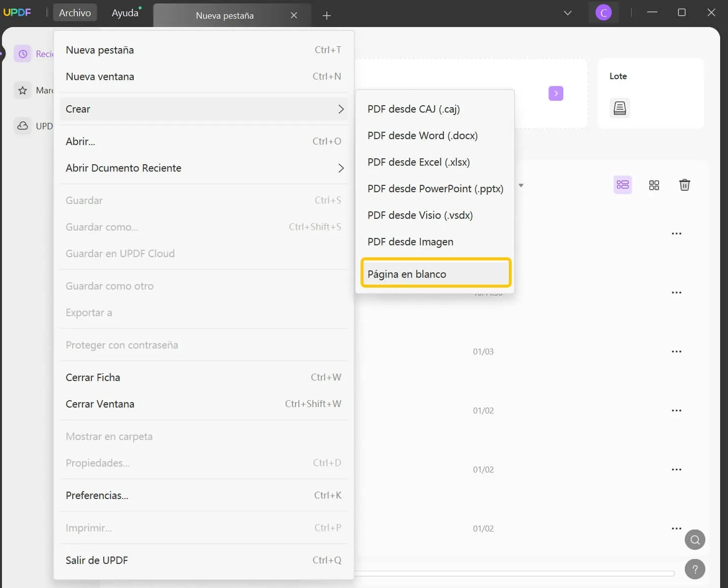The height and width of the screenshot is (588, 728).
Task: Choose Abrir... from Archivo menu
Action: [x=204, y=142]
